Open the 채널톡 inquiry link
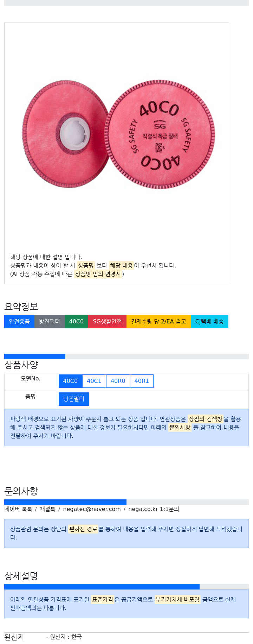Viewport: 253px width, 644px height. [x=47, y=509]
